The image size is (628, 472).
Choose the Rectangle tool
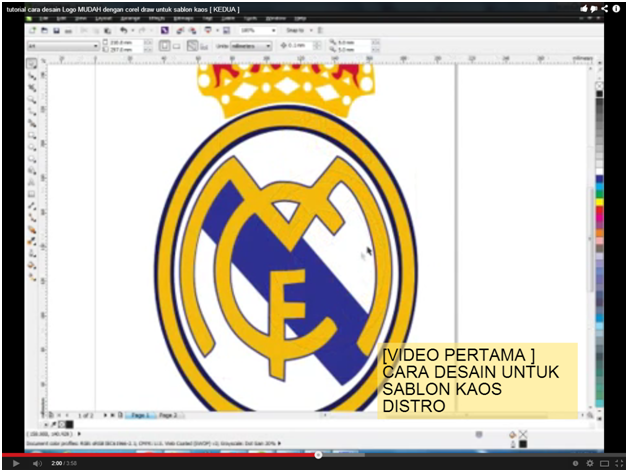[32, 135]
